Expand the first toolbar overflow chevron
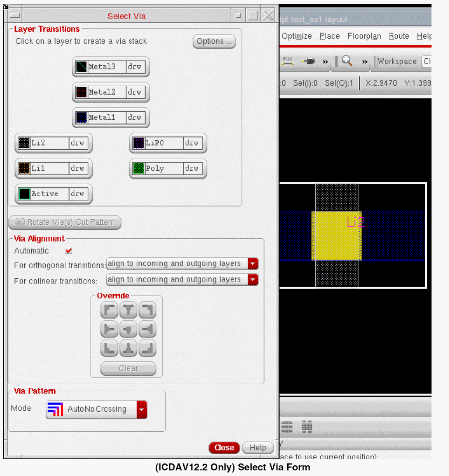Screen dimensions: 449x476 click(x=325, y=62)
